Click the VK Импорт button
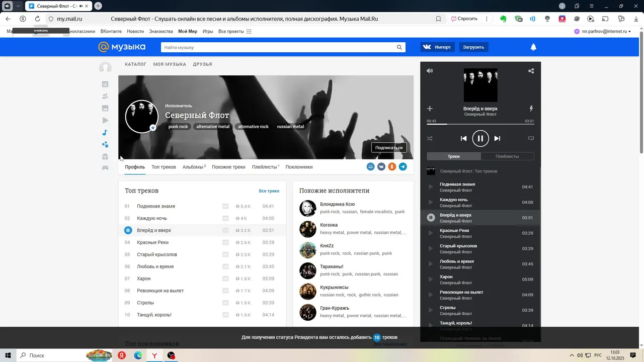 [438, 47]
